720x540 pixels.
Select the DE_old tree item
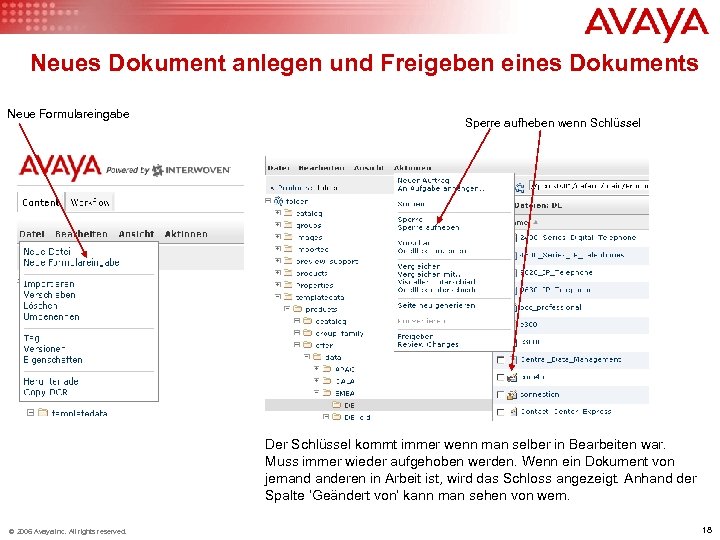pyautogui.click(x=357, y=417)
